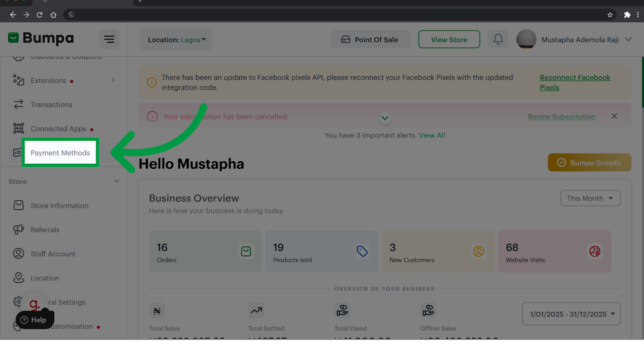
Task: Expand the alerts with green chevron
Action: click(x=385, y=118)
